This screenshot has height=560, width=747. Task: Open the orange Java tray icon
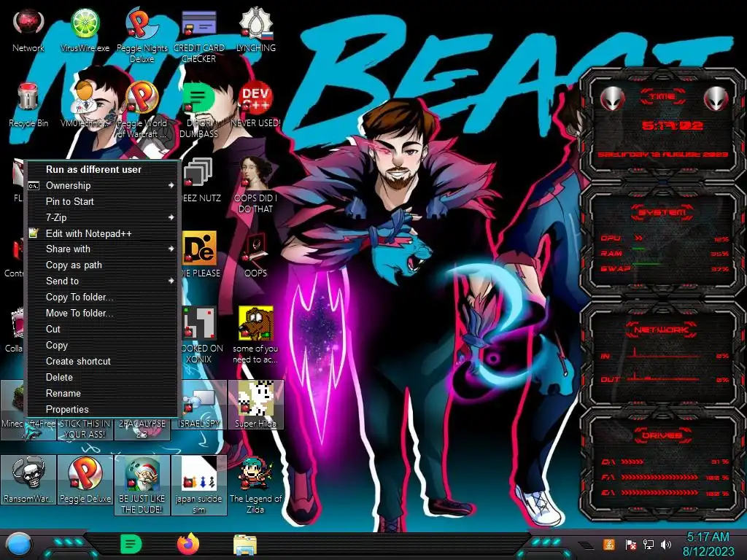[609, 544]
